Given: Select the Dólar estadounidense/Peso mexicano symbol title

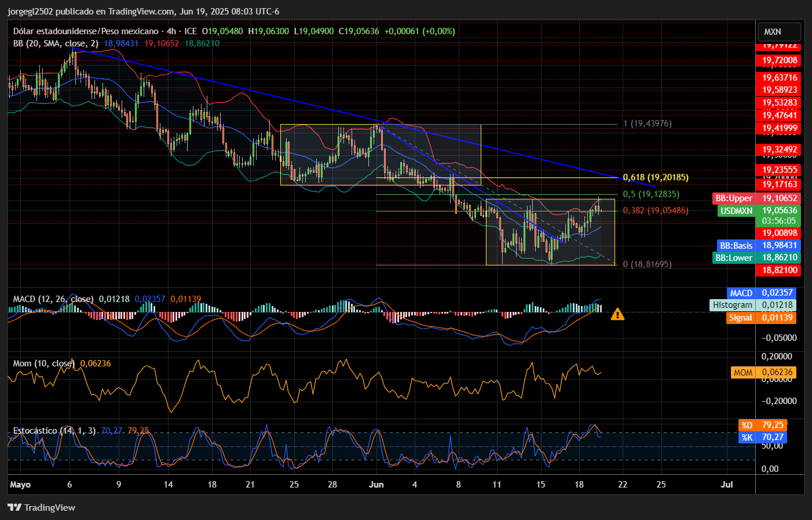Looking at the screenshot, I should [x=86, y=31].
